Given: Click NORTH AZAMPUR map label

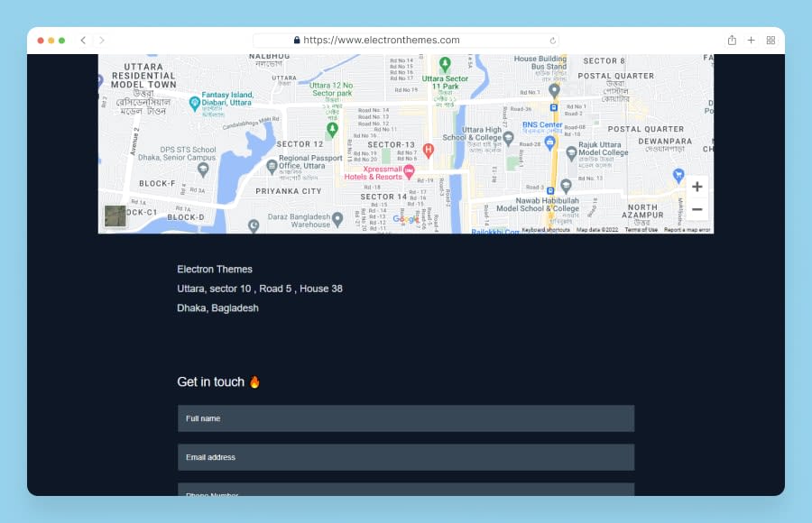Looking at the screenshot, I should click(x=642, y=211).
